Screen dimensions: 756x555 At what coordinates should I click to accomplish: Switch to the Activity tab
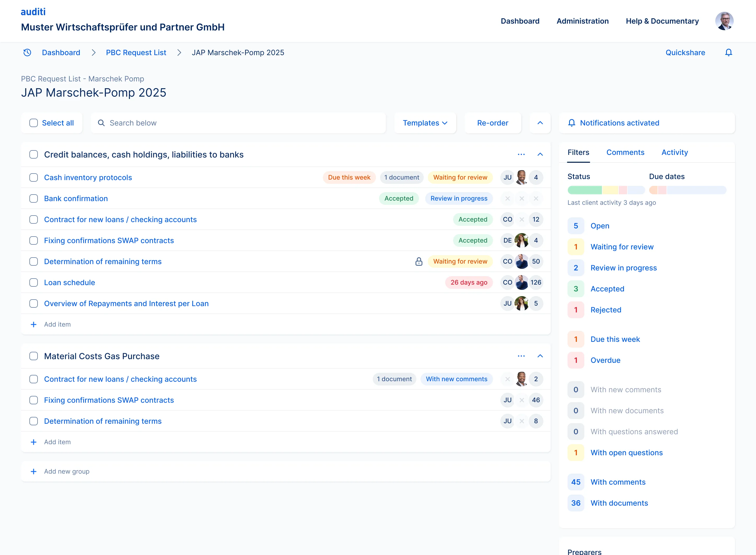tap(674, 153)
